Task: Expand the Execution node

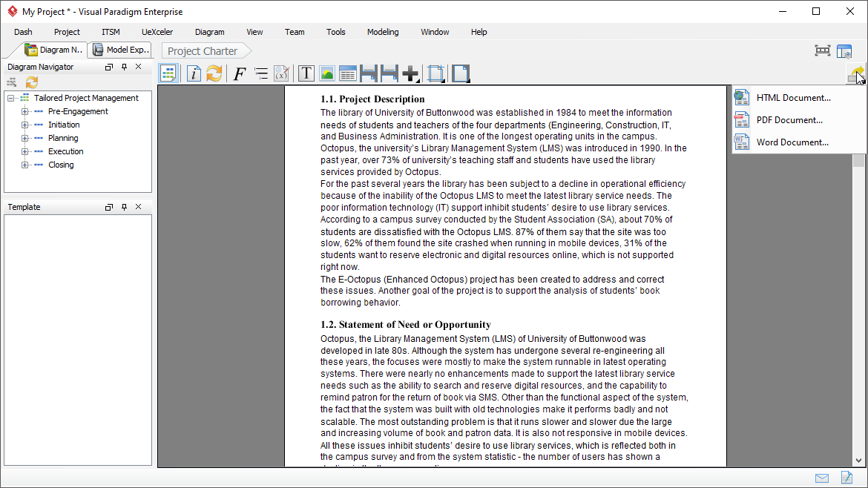Action: [24, 151]
